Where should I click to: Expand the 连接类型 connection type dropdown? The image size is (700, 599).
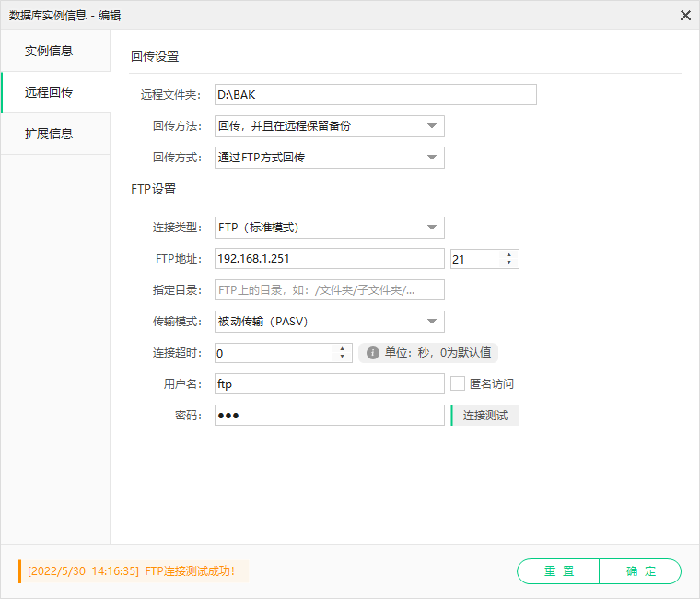(330, 228)
